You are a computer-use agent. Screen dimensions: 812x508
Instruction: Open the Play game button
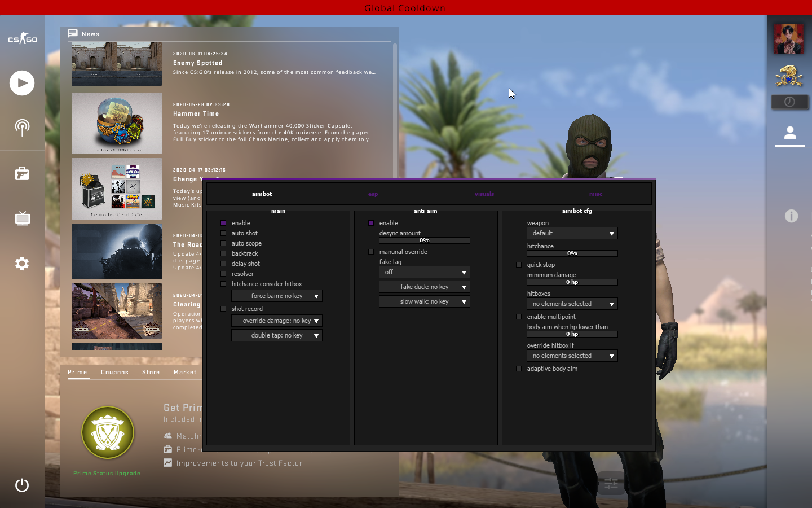pos(22,83)
